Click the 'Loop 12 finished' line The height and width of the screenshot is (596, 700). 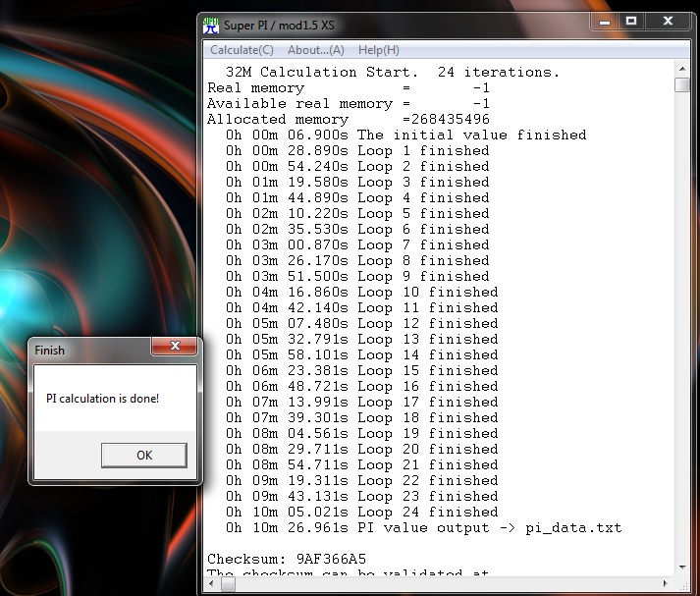pyautogui.click(x=361, y=323)
